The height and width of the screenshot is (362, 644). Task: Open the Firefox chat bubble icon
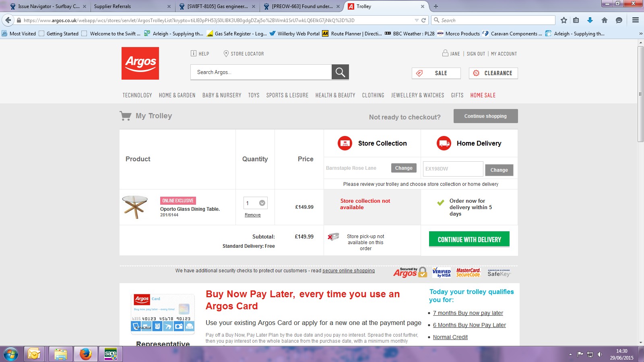(x=619, y=20)
